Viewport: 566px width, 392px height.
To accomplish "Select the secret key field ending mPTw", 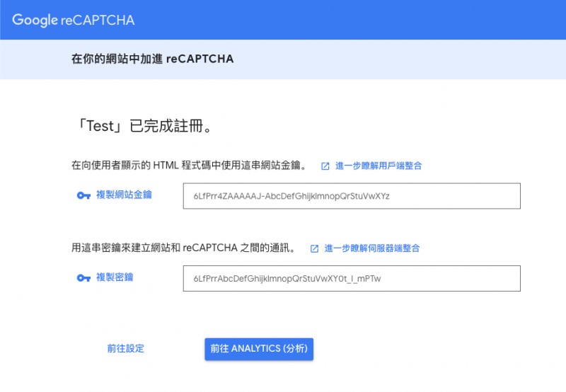I will coord(352,278).
